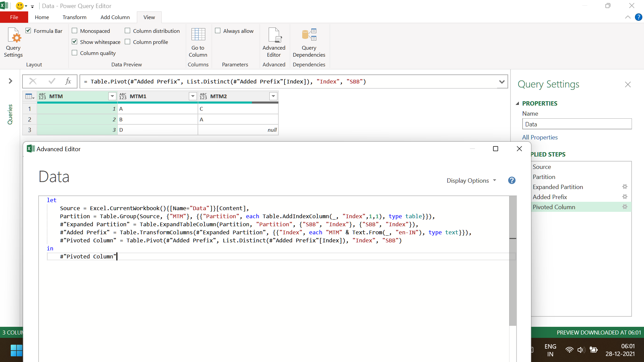Click the Windows Start button
This screenshot has height=362, width=644.
click(16, 350)
